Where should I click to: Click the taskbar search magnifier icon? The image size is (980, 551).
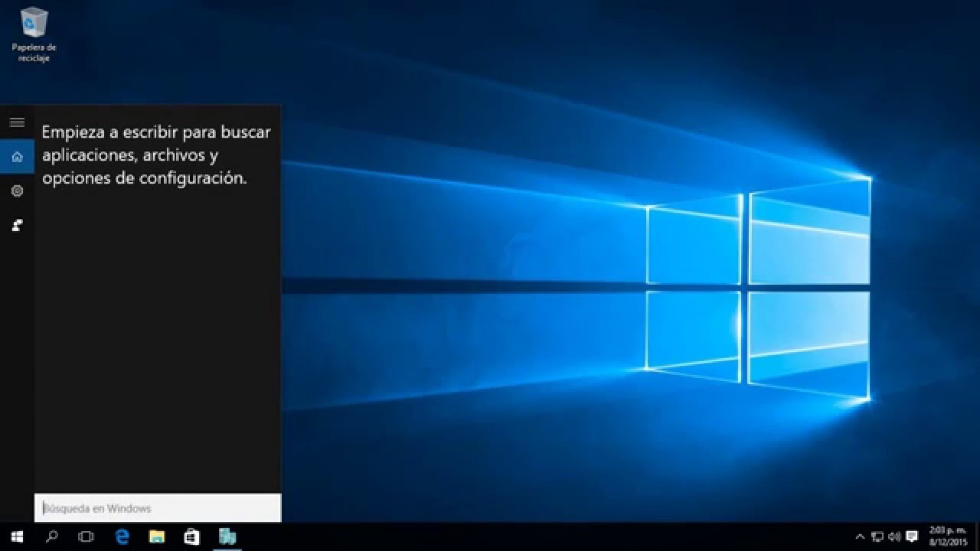(x=52, y=536)
